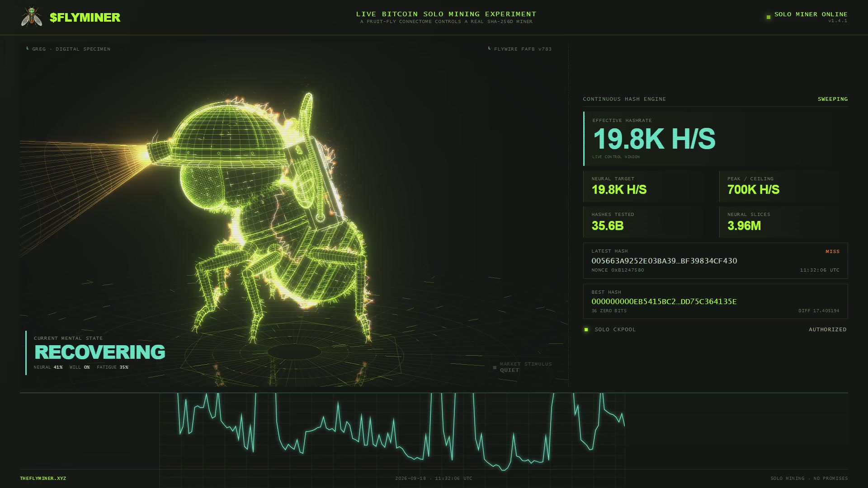Image resolution: width=868 pixels, height=488 pixels.
Task: Click the $FLYMINER brand title
Action: click(x=85, y=18)
